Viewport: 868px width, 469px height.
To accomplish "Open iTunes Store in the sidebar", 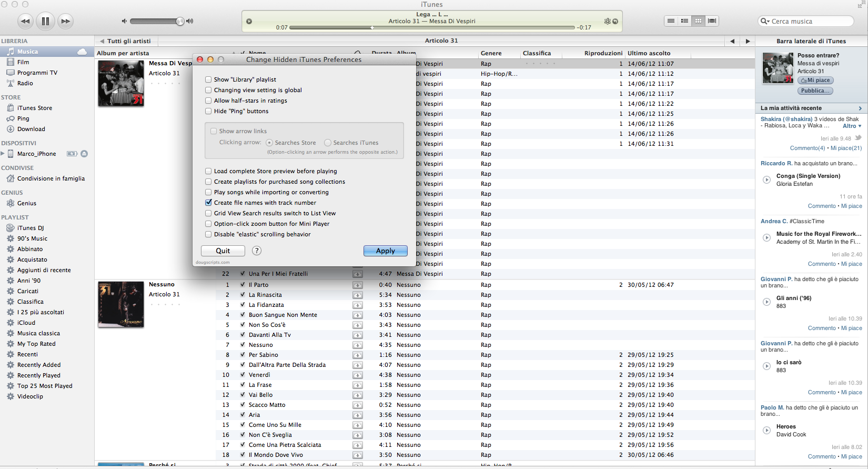I will (35, 108).
